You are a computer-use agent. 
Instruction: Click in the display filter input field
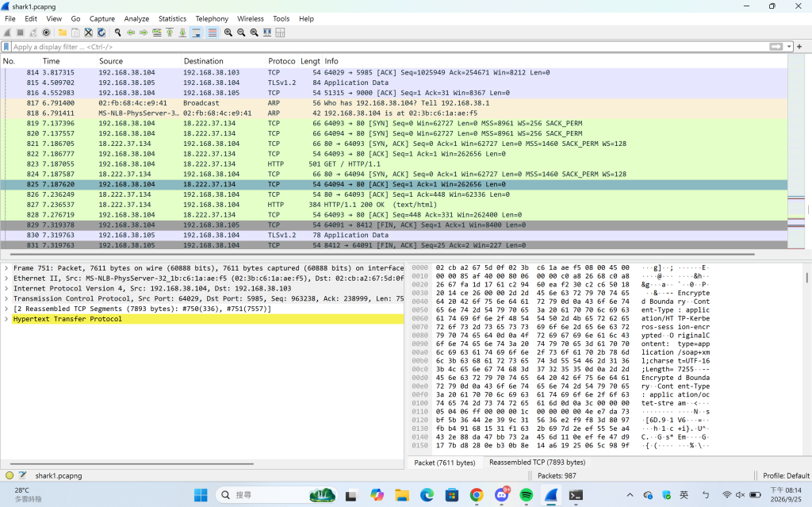[x=389, y=47]
